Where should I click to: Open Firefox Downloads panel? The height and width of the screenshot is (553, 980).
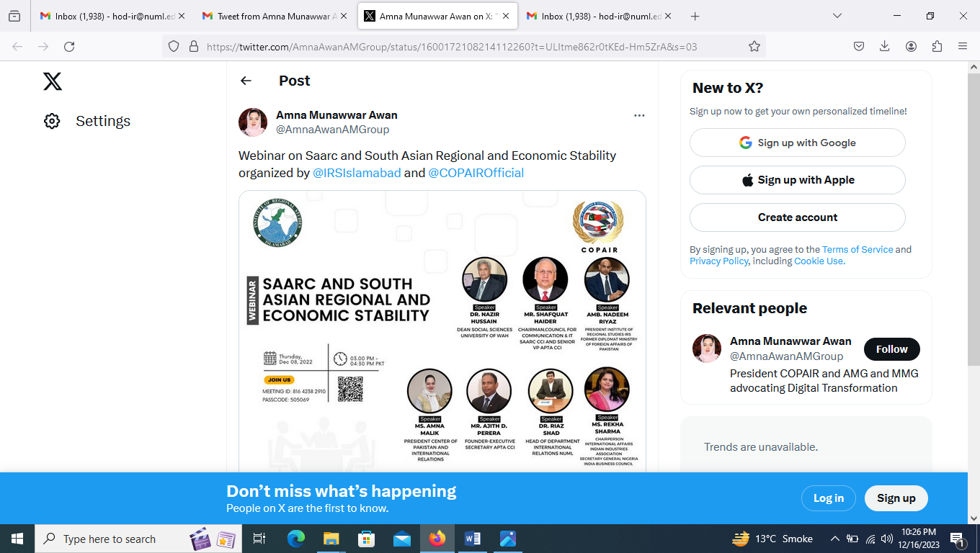coord(885,46)
